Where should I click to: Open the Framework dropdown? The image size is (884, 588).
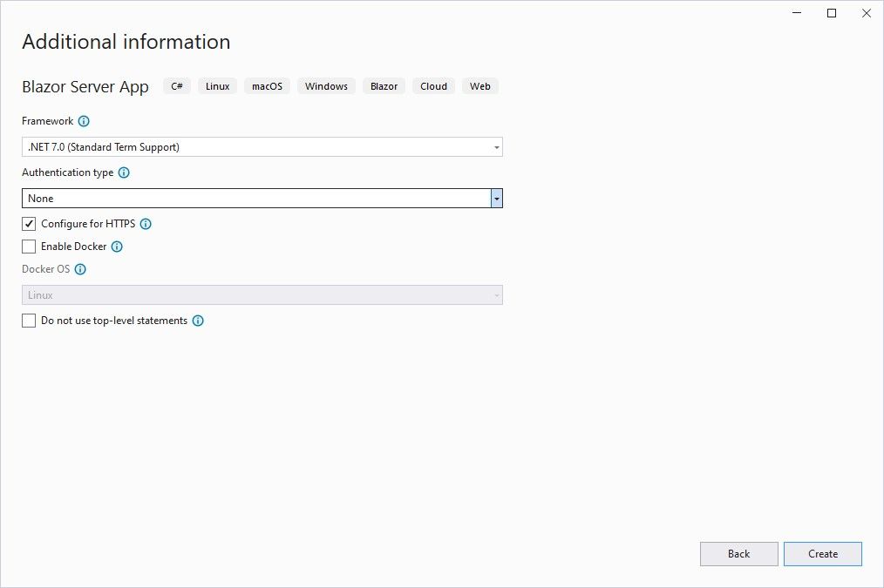click(262, 147)
